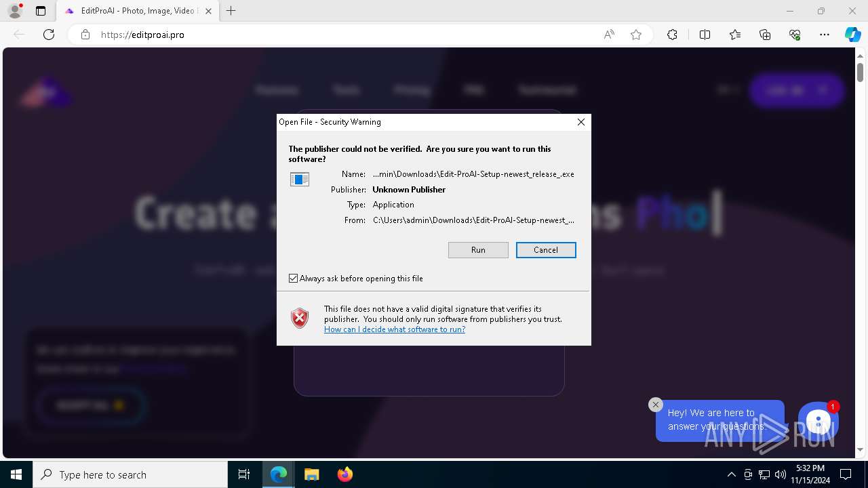
Task: Click the red shield warning icon
Action: tap(300, 318)
